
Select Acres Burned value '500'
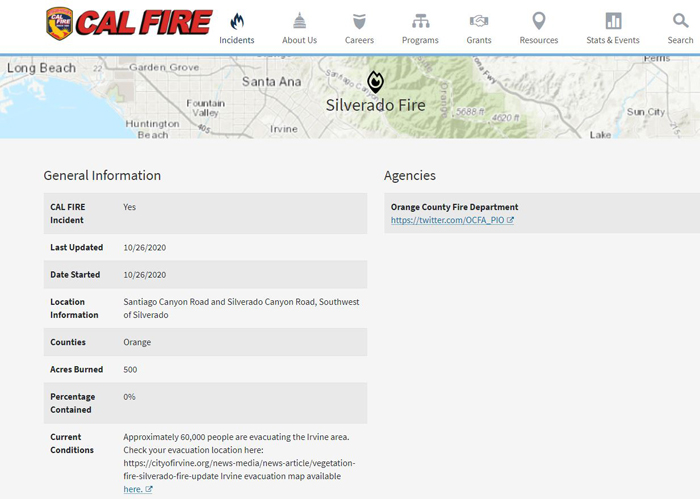click(130, 370)
